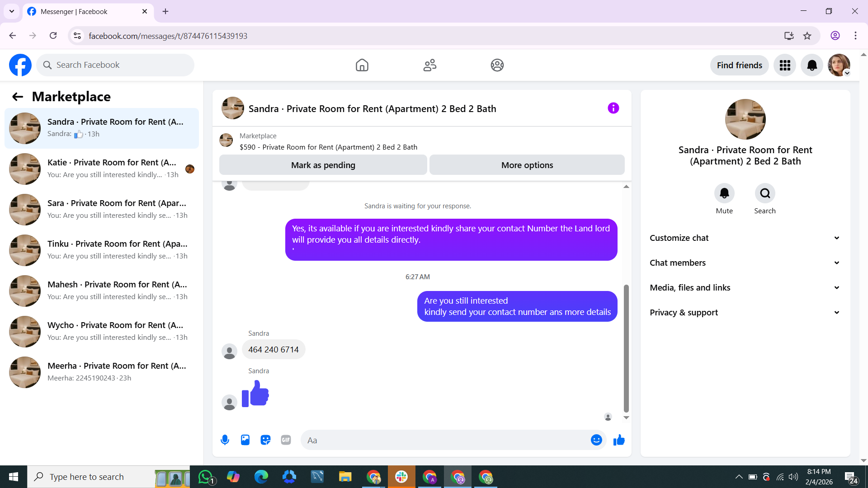Open the GIF picker icon

tap(286, 440)
